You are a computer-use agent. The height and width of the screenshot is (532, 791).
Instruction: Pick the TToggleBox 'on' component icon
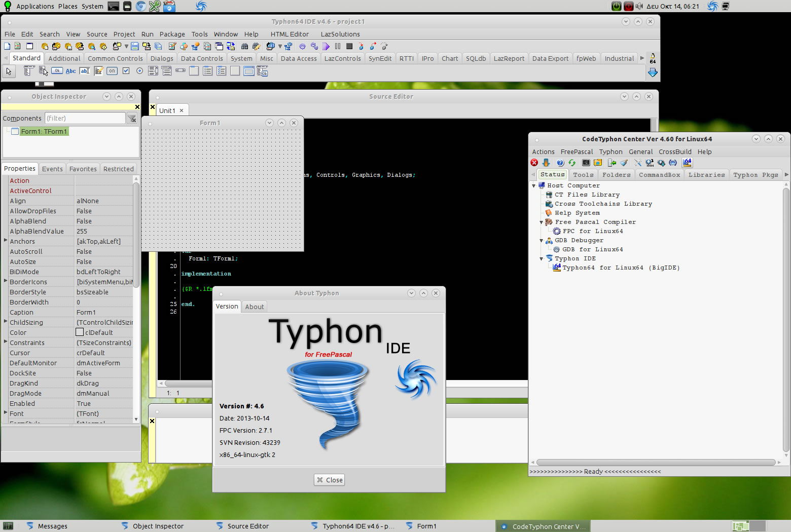pyautogui.click(x=112, y=71)
